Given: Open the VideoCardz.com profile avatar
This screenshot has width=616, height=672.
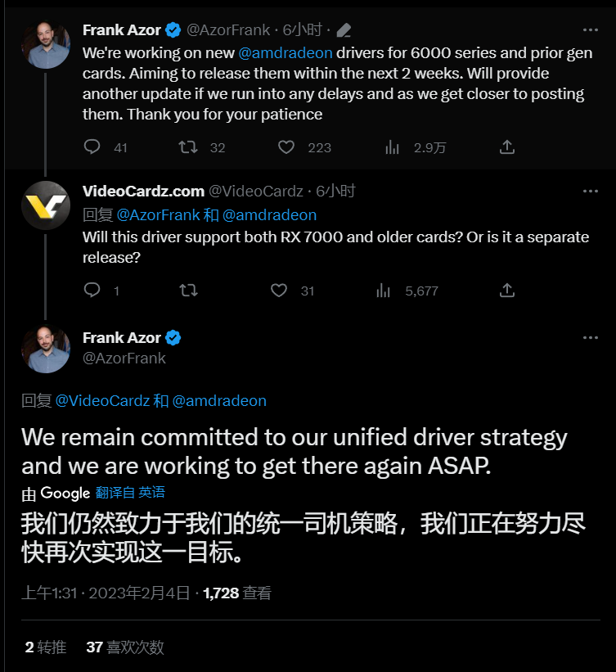Looking at the screenshot, I should pyautogui.click(x=45, y=205).
